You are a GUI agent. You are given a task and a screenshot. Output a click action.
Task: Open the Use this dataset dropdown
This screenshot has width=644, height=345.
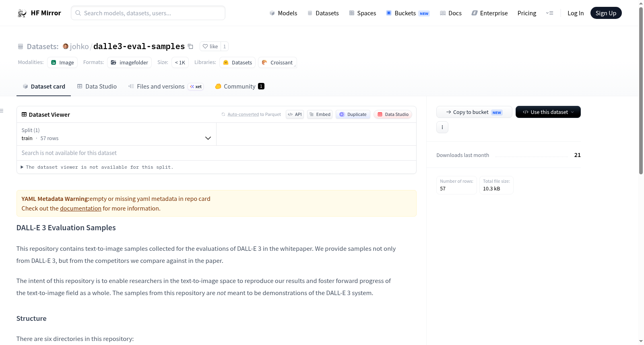click(548, 112)
